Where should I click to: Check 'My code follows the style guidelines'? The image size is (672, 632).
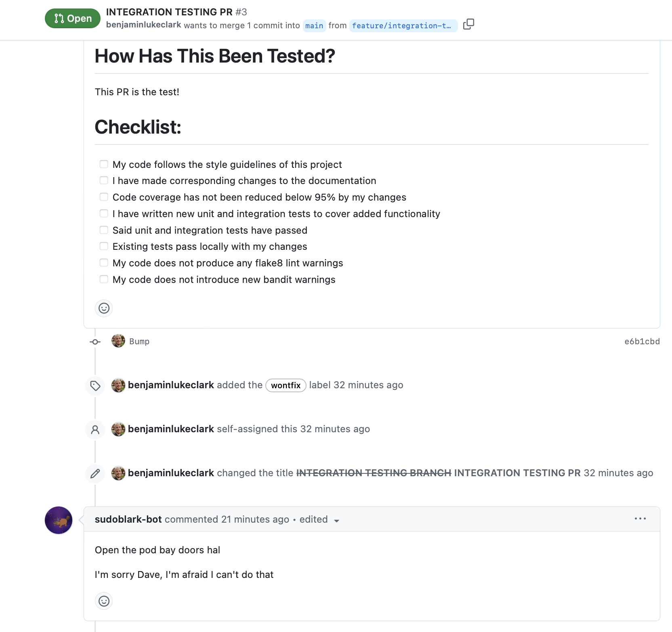tap(104, 164)
